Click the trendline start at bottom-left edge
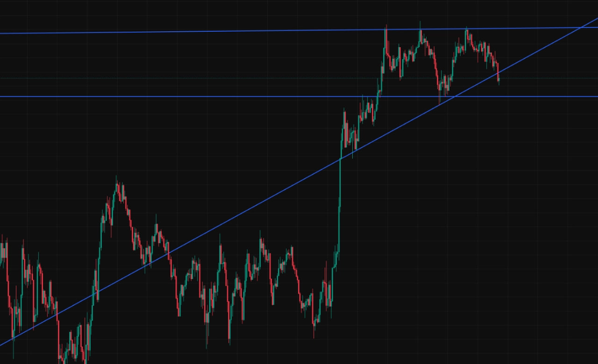This screenshot has height=364, width=598. coord(2,345)
